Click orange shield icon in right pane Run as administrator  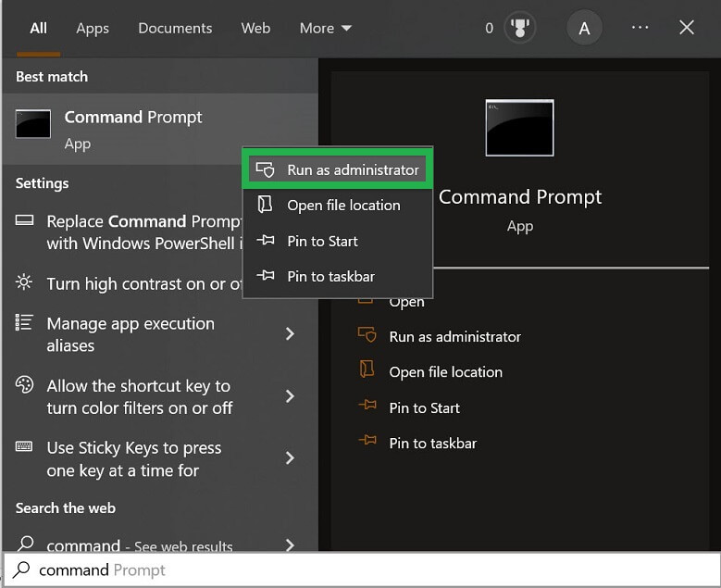(x=367, y=334)
